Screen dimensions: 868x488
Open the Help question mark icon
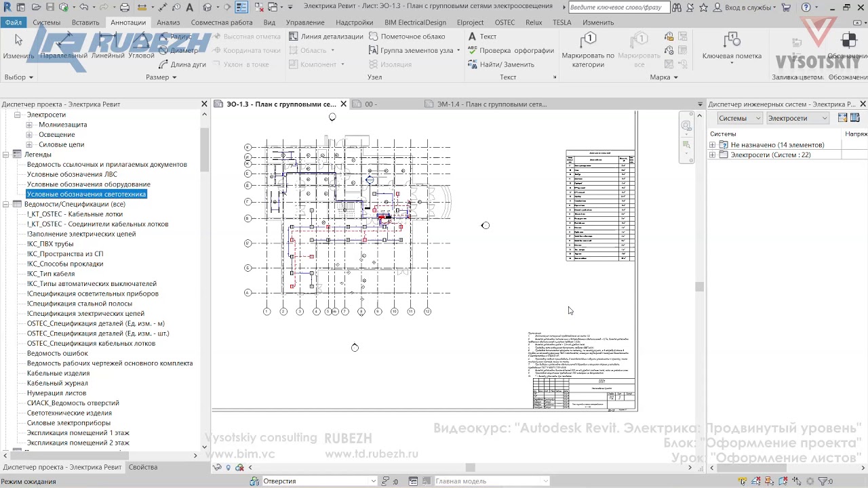[x=805, y=7]
